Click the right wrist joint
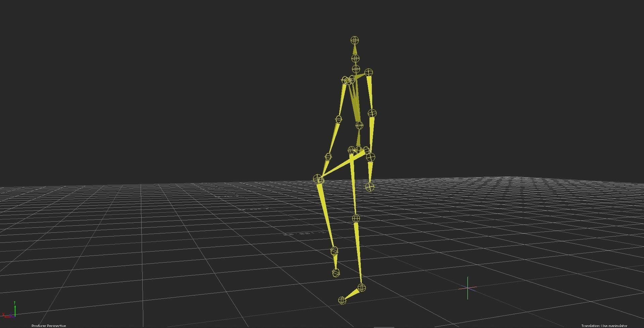This screenshot has width=644, height=328. pyautogui.click(x=370, y=156)
